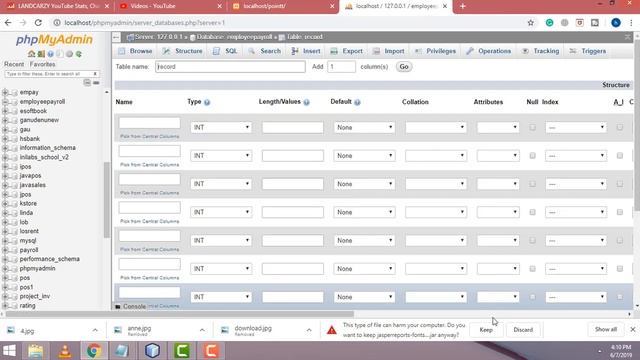Open Collation dropdown in third row

coord(436,184)
